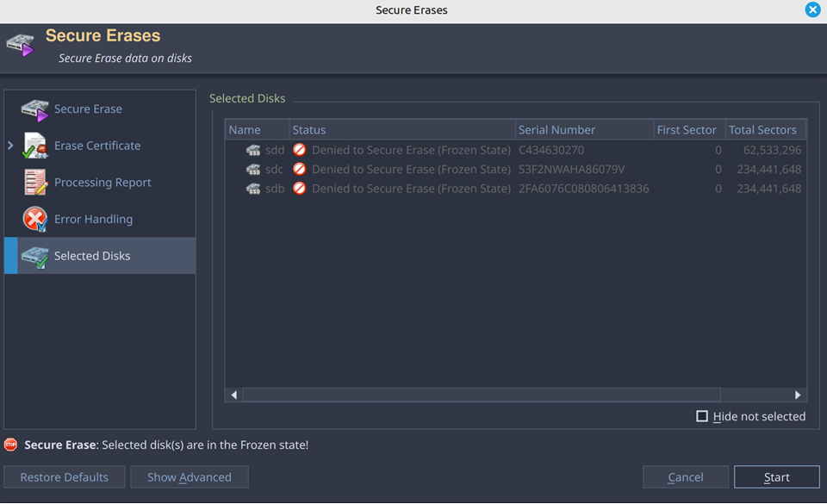The image size is (827, 504).
Task: Click the denied status icon for sdc
Action: pyautogui.click(x=300, y=169)
